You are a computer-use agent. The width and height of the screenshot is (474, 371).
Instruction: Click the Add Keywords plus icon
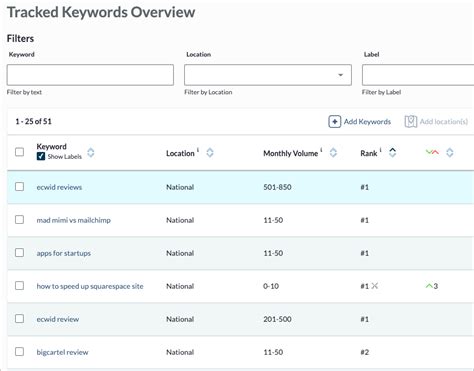click(x=334, y=122)
